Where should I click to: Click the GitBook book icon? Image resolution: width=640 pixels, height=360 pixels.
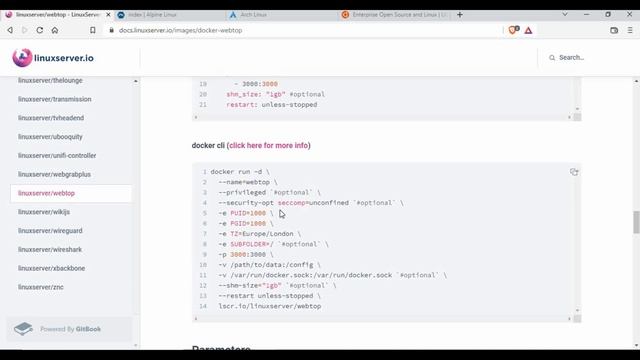(x=23, y=329)
